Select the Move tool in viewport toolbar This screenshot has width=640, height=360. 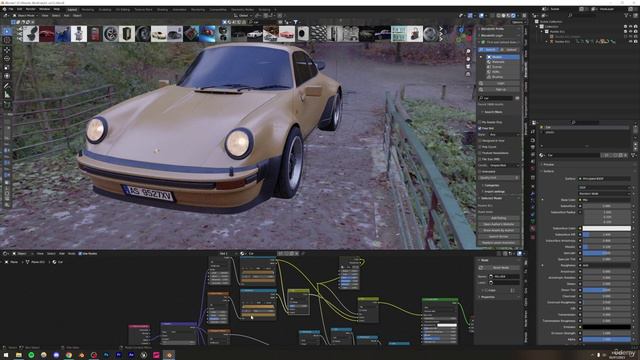tap(7, 50)
